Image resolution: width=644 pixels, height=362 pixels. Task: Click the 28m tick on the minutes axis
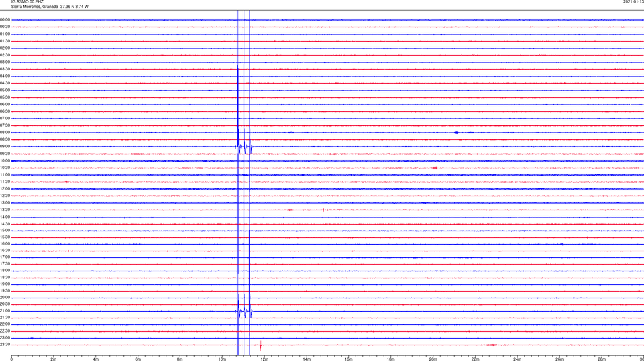coord(602,359)
